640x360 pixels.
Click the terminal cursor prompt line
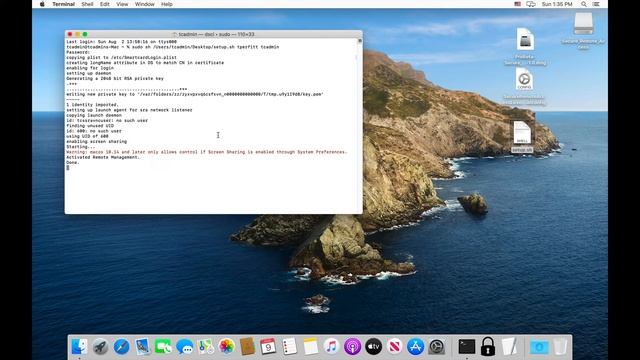tap(68, 168)
